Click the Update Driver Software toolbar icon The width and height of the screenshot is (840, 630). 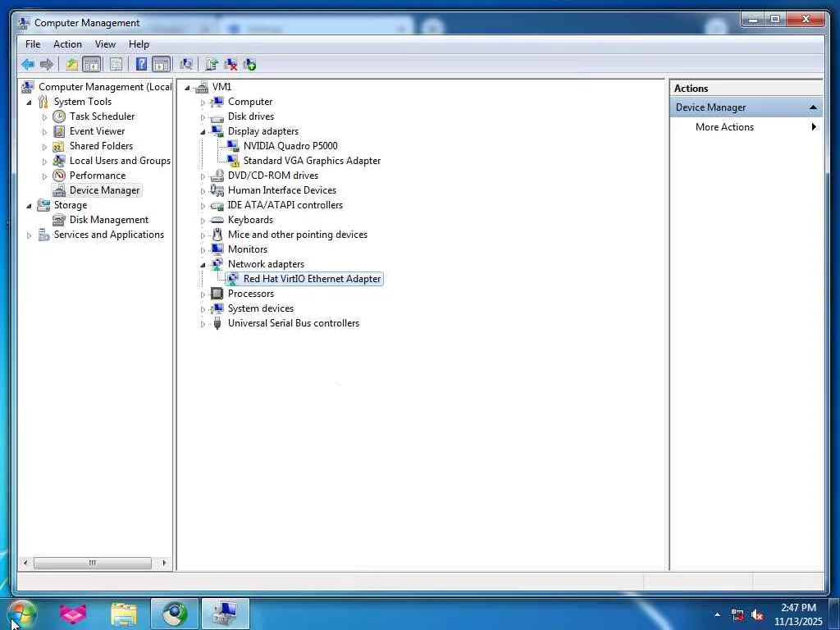point(212,65)
